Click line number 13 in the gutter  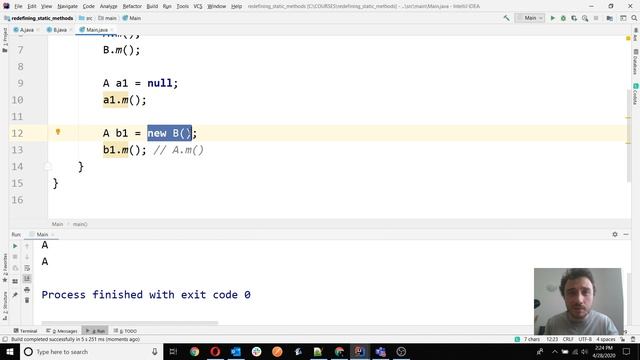pos(17,150)
